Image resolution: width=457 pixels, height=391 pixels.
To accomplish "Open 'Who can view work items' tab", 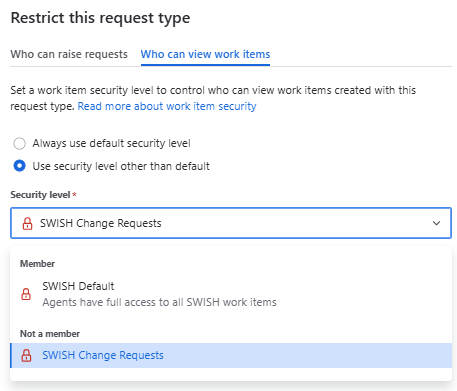I will (x=205, y=54).
